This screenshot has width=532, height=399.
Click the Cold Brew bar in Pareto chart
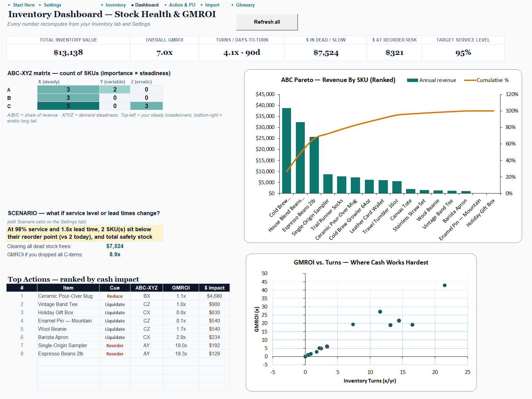287,151
